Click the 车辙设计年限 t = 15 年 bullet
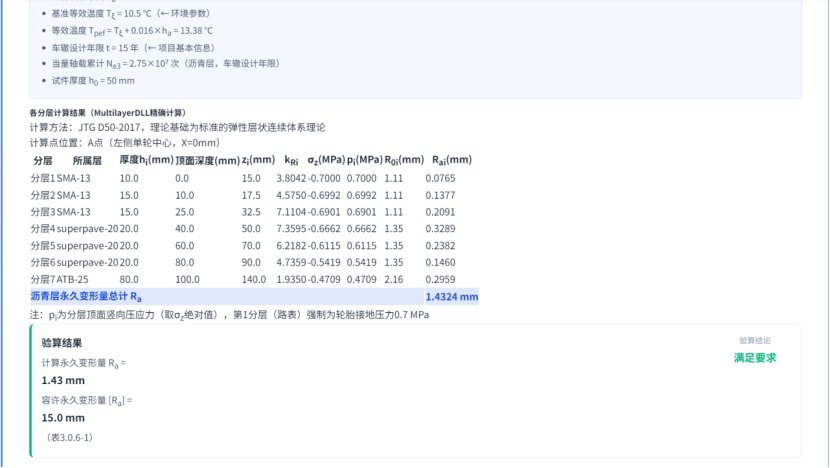The width and height of the screenshot is (830, 468). (x=133, y=48)
